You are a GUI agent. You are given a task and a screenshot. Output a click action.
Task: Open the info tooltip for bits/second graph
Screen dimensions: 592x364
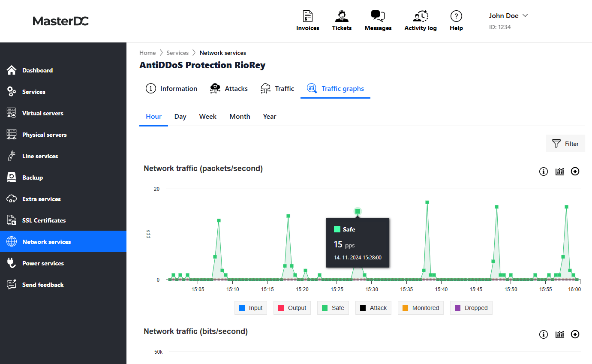pos(543,334)
